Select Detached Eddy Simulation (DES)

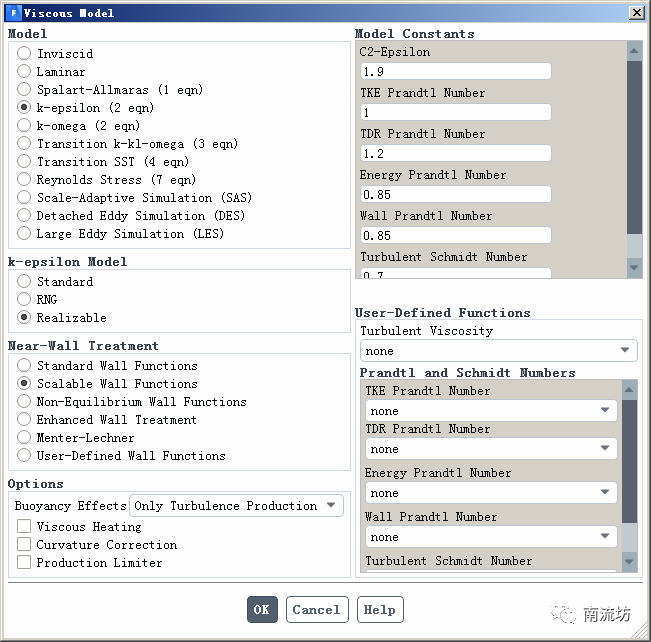(24, 215)
